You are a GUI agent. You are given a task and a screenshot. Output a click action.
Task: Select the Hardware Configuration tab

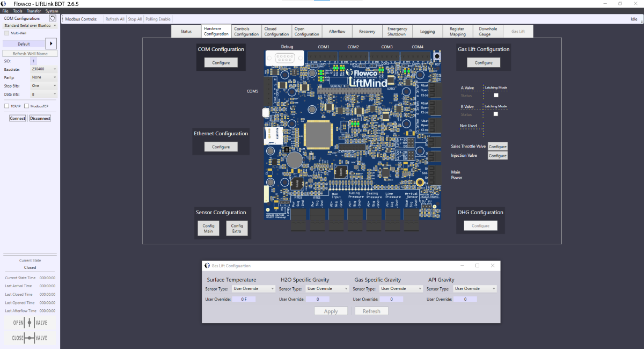(216, 31)
